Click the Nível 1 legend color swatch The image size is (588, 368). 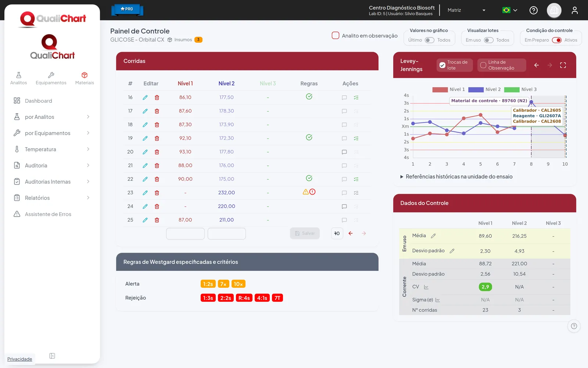point(440,89)
